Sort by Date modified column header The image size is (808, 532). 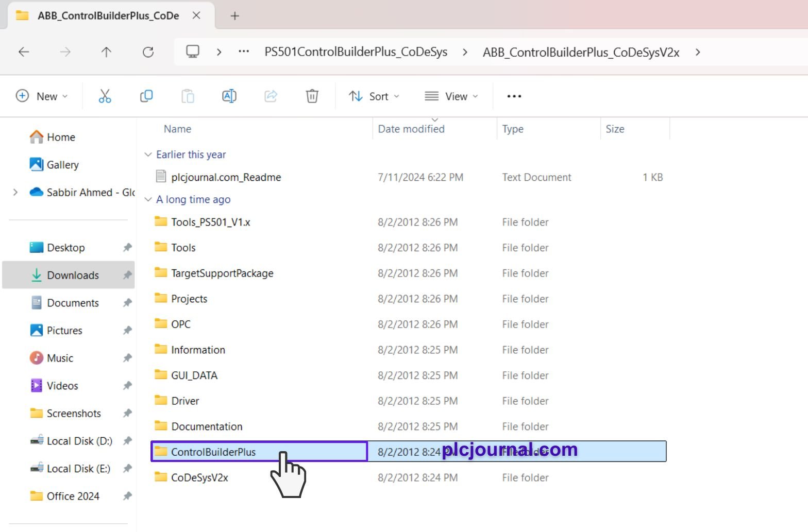(411, 129)
